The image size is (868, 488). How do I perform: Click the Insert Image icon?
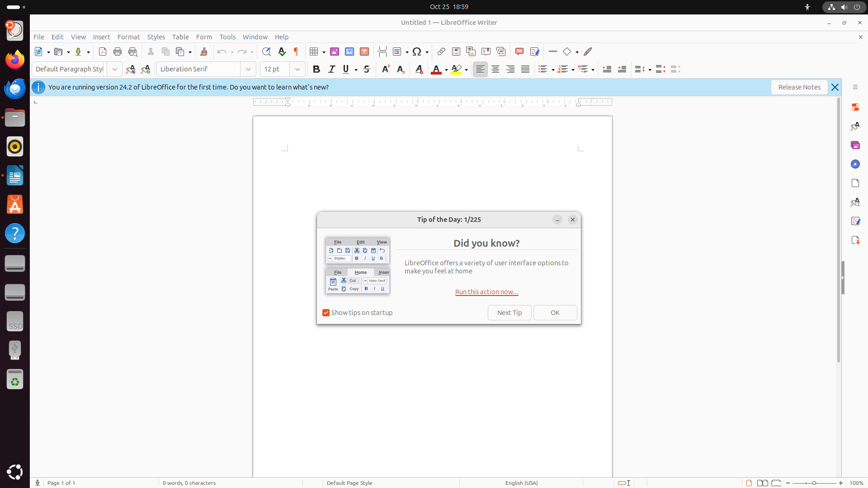[x=335, y=52]
